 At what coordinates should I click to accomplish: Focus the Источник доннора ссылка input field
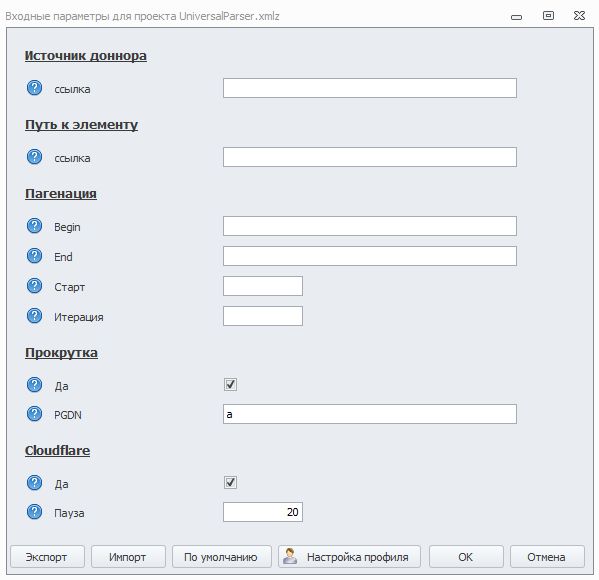(x=370, y=88)
